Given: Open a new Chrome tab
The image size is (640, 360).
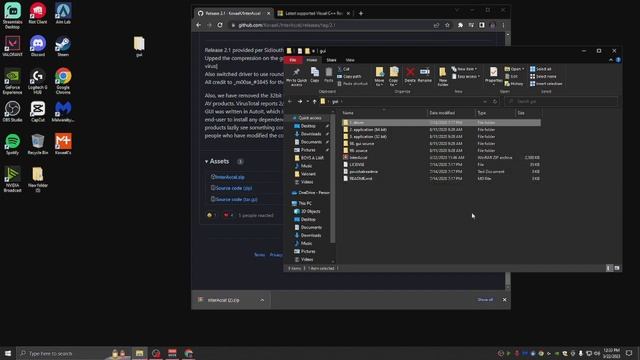Looking at the screenshot, I should (361, 13).
